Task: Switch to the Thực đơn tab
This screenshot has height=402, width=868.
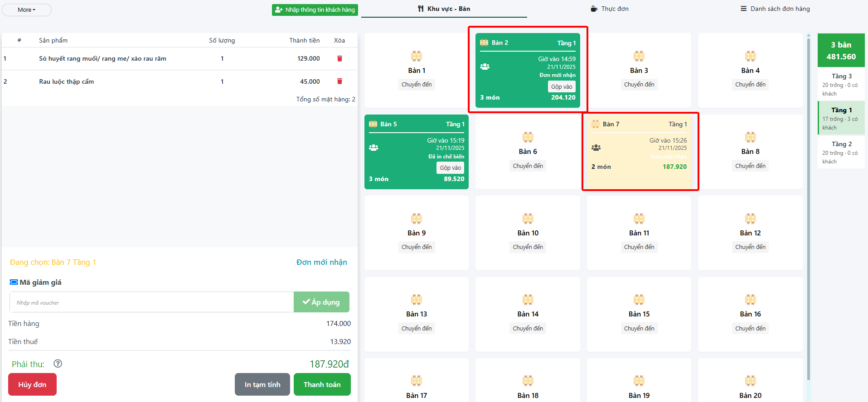Action: [609, 9]
